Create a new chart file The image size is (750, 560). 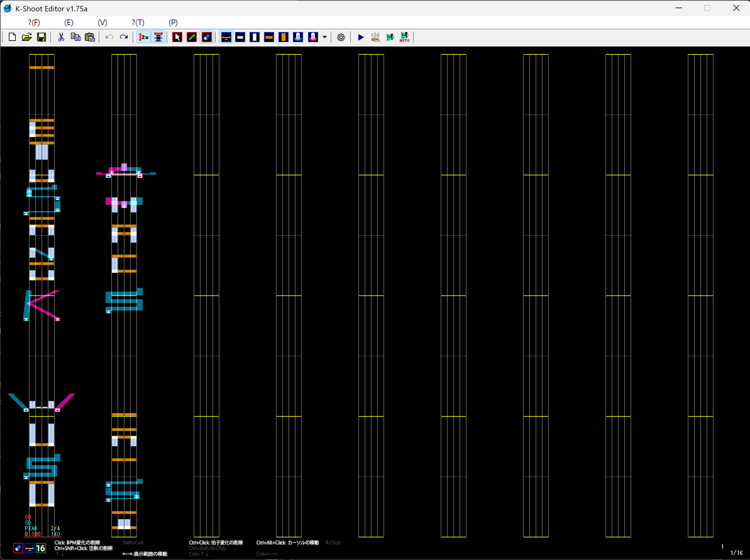click(x=12, y=37)
